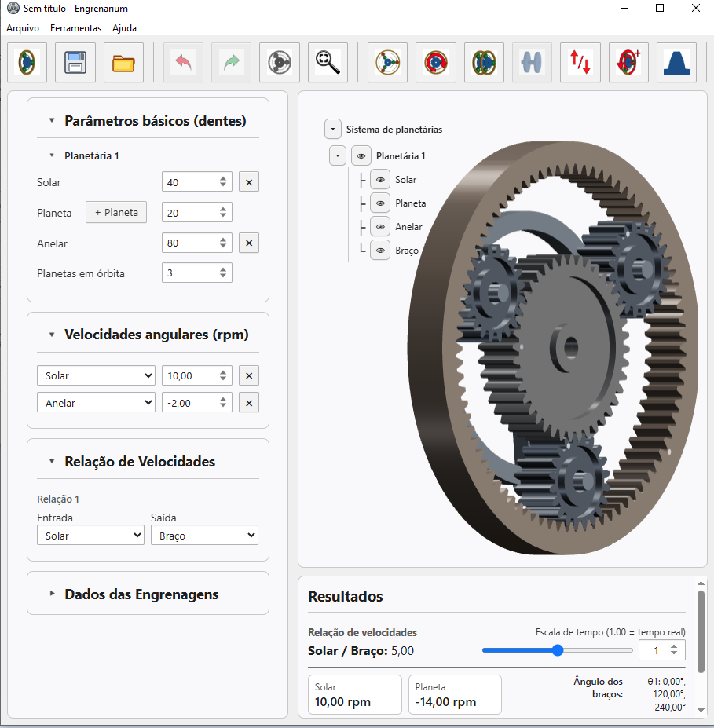Collapse the Parâmetros básicos (dentes) section
This screenshot has width=714, height=728.
(52, 121)
